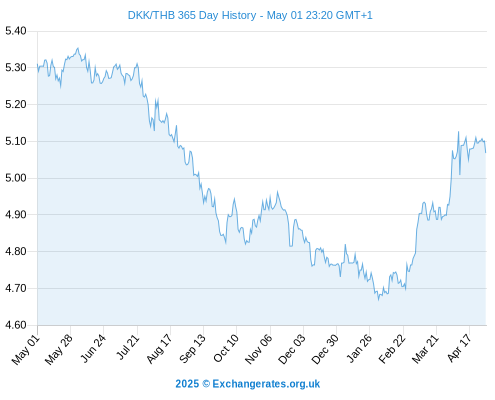495x400 pixels.
Task: Click the 5.40 y-axis label
Action: point(16,31)
